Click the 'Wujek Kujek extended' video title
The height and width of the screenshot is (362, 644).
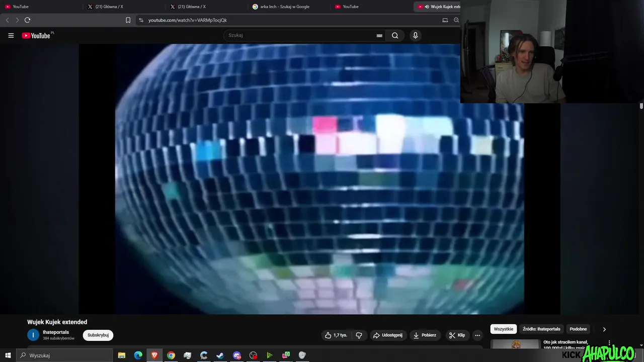pyautogui.click(x=57, y=322)
